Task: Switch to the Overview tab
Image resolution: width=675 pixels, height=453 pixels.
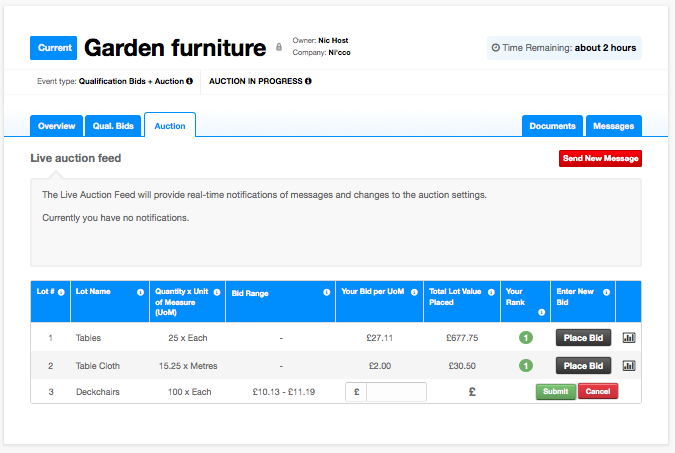Action: pos(56,126)
